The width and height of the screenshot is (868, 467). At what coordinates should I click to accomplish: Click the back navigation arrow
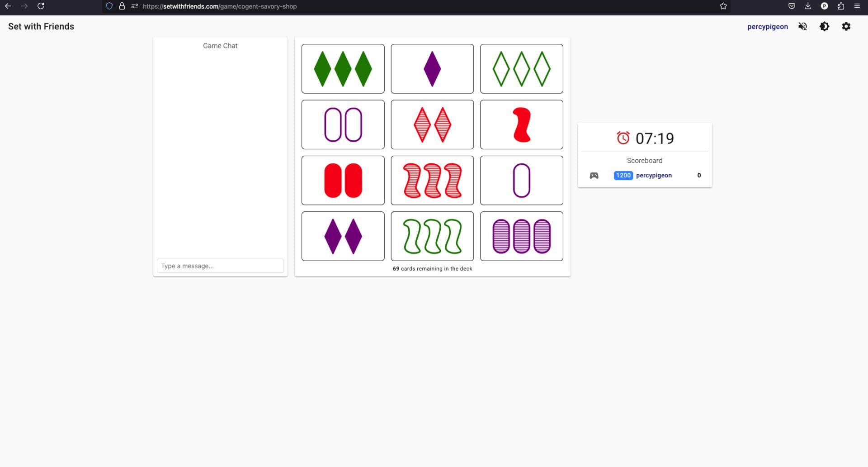click(x=8, y=6)
